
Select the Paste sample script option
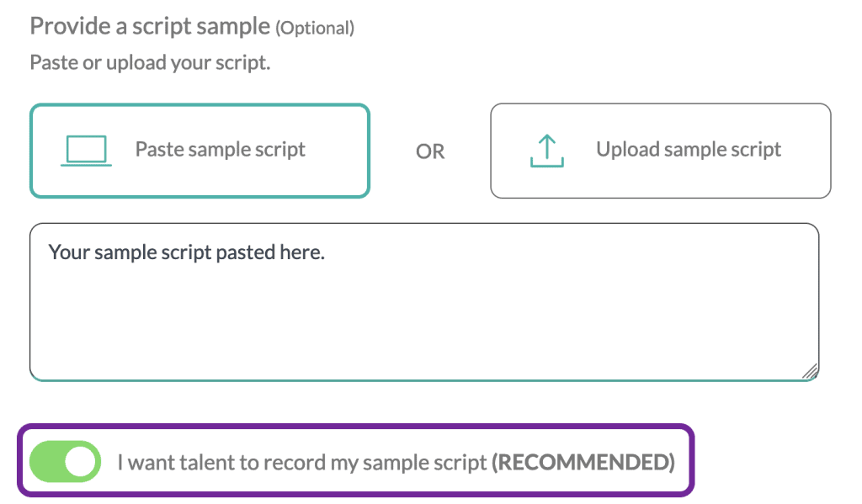[x=200, y=151]
